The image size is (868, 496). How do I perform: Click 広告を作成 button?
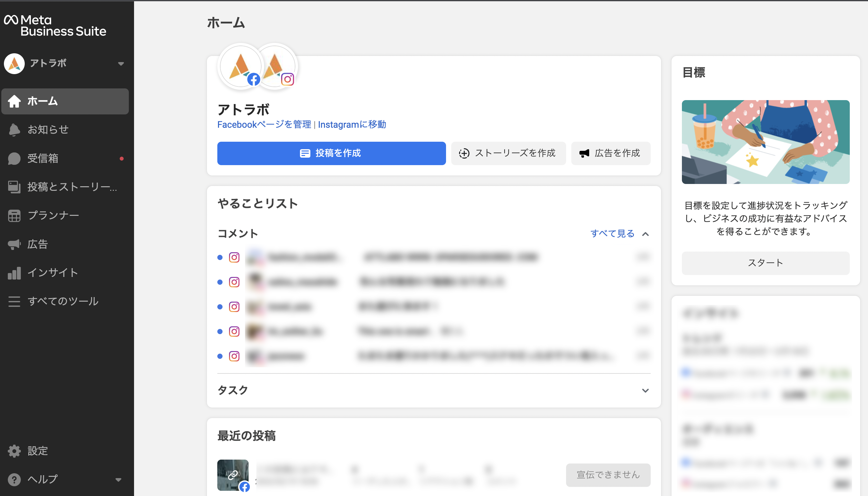[611, 153]
